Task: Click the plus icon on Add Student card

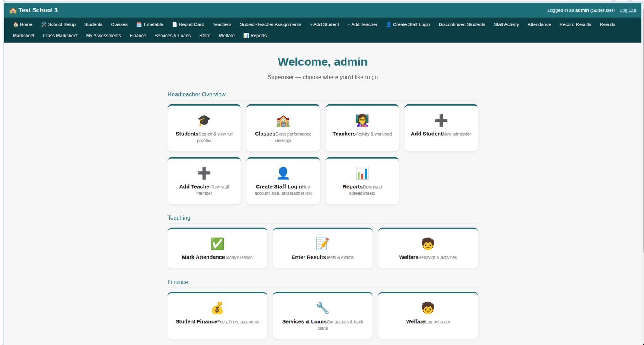Action: [x=441, y=121]
